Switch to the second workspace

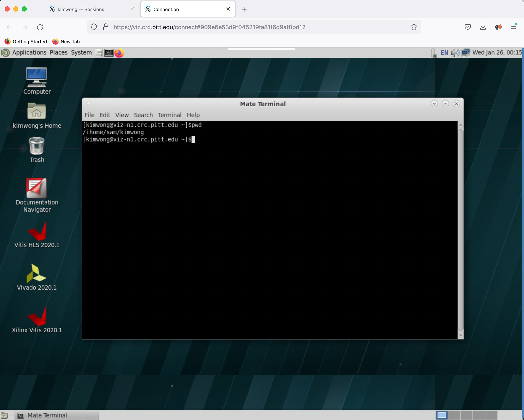point(454,415)
